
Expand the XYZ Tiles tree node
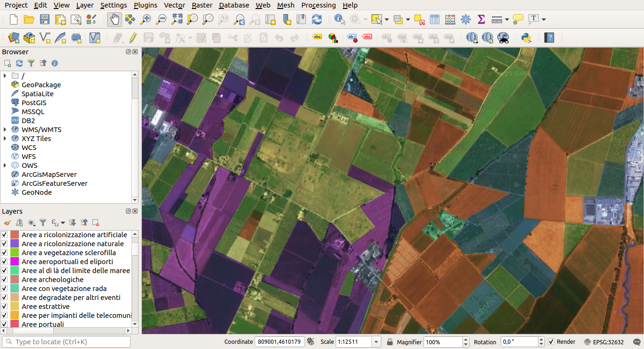pyautogui.click(x=5, y=139)
